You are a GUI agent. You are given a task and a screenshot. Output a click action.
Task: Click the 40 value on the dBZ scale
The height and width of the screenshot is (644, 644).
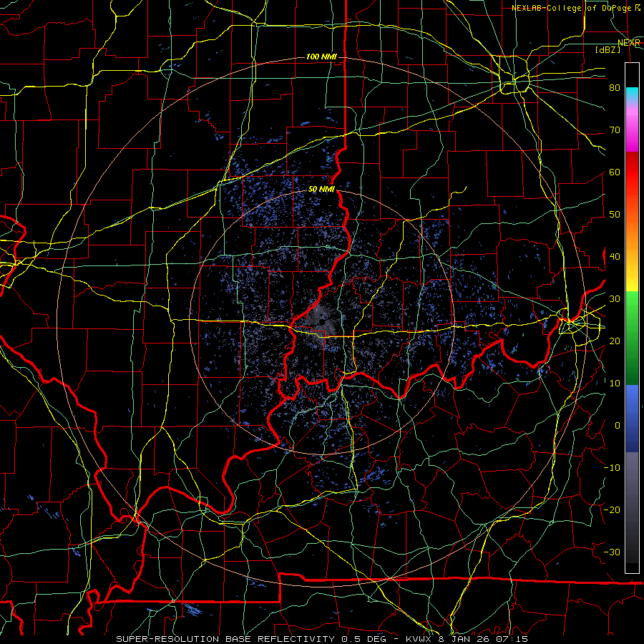pos(615,257)
